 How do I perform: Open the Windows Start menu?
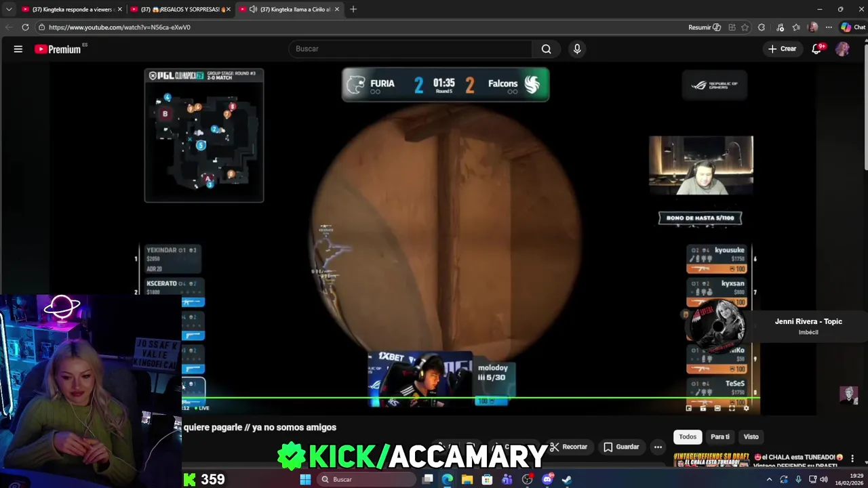click(305, 479)
